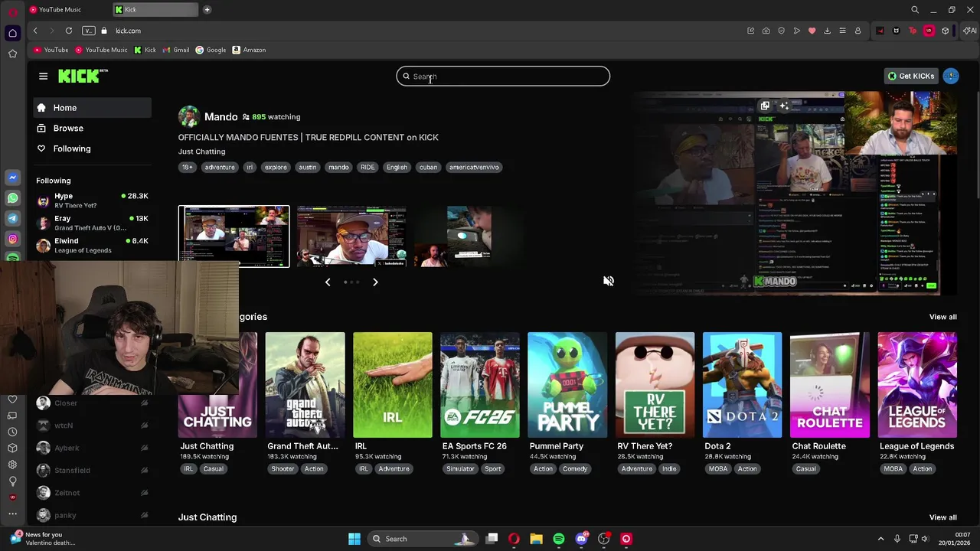This screenshot has height=551, width=980.
Task: Open Telegram in Opera sidebar
Action: click(x=12, y=218)
